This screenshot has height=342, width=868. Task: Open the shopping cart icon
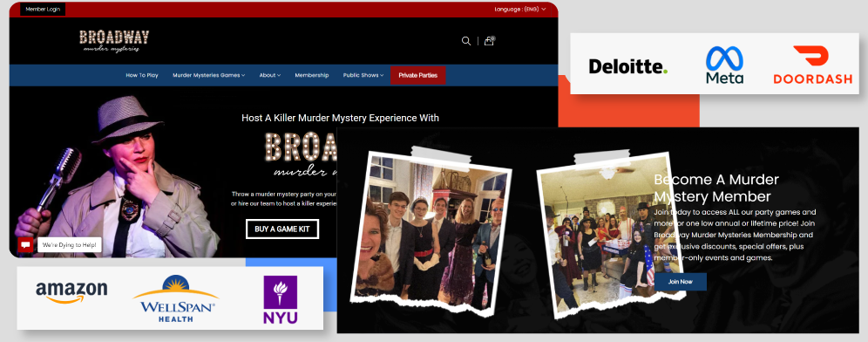pos(490,40)
